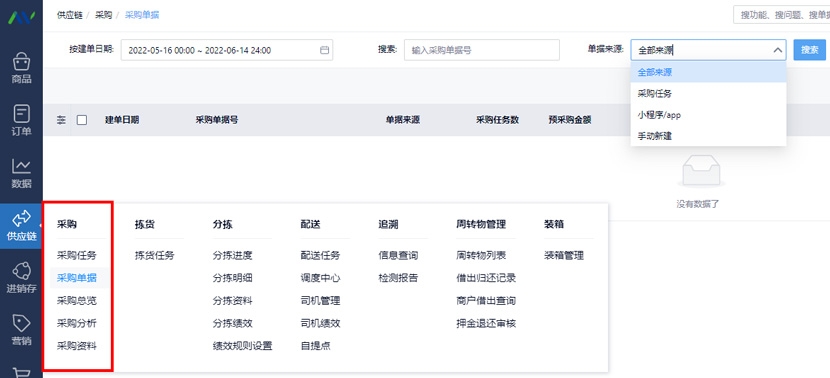
Task: Click the calendar icon in the date field
Action: 324,50
